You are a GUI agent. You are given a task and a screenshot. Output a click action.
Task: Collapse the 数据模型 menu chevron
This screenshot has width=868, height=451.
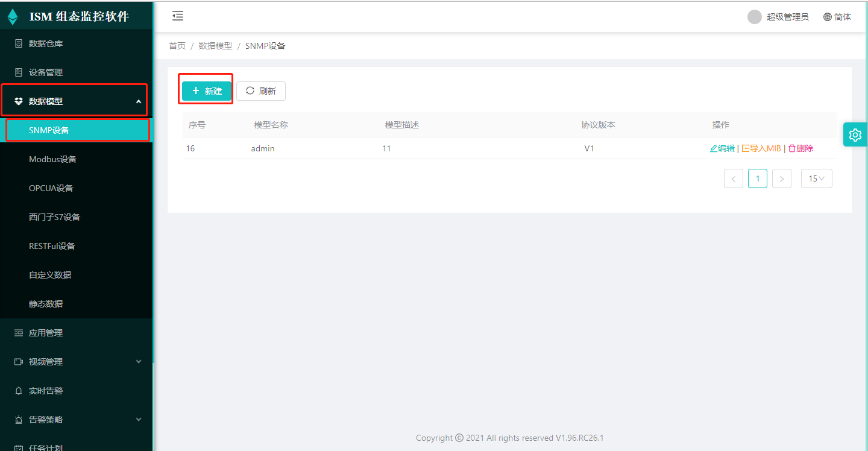coord(139,101)
